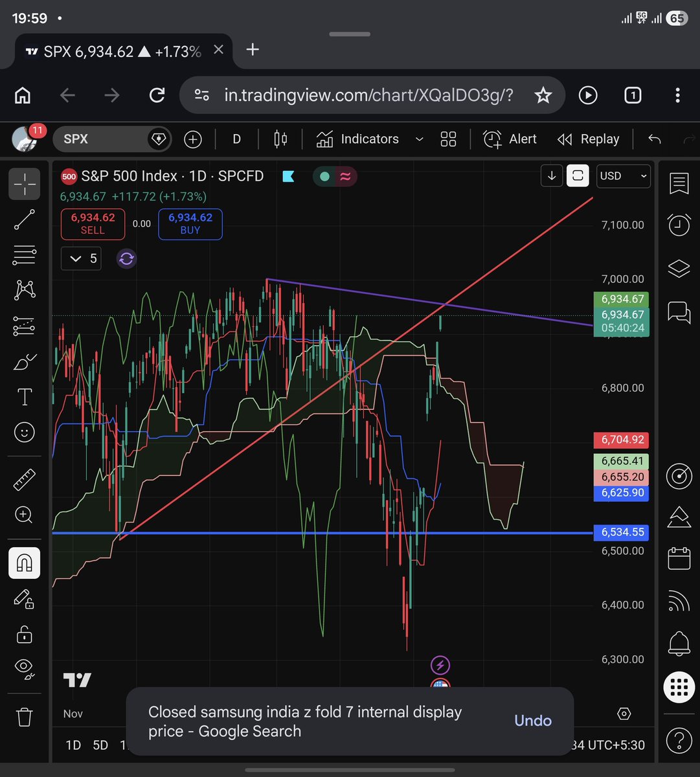The image size is (700, 777).
Task: Click the scroll down arrow button on chart
Action: coord(552,176)
